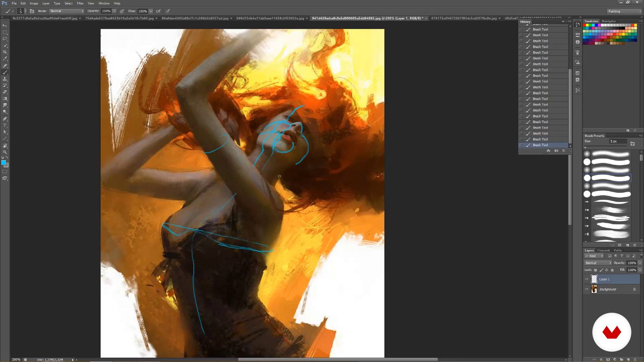The height and width of the screenshot is (362, 644).
Task: Open the brush Mode dropdown
Action: [67, 11]
